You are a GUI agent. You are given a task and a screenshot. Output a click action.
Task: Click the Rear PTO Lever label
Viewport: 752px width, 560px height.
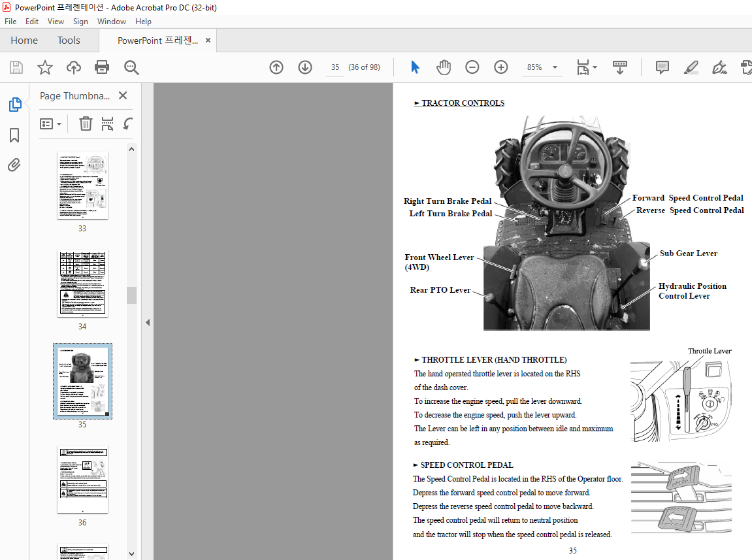pos(440,290)
